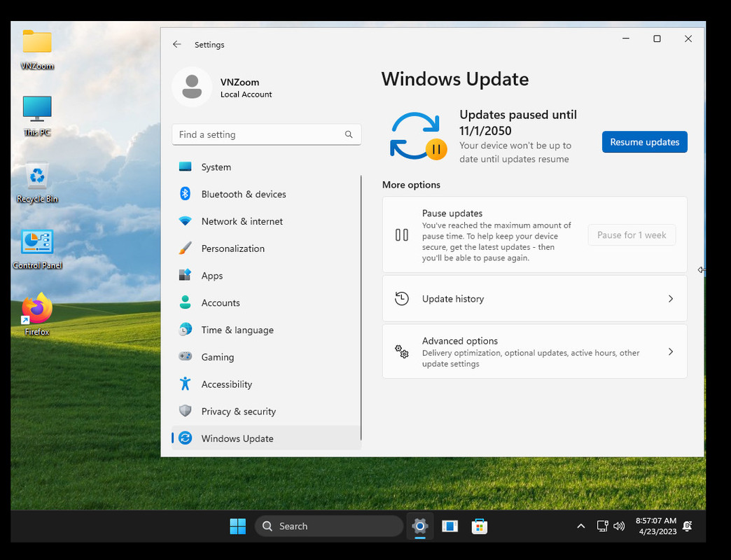Open Apps settings category

point(266,275)
